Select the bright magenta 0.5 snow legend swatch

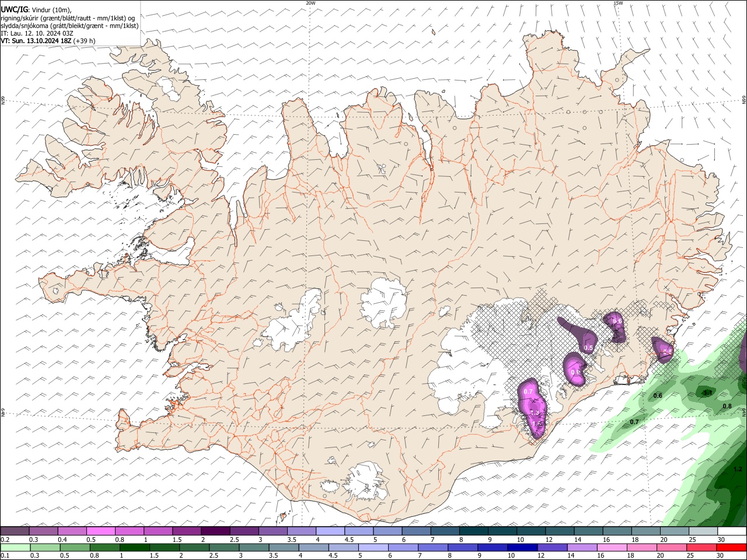pos(100,531)
